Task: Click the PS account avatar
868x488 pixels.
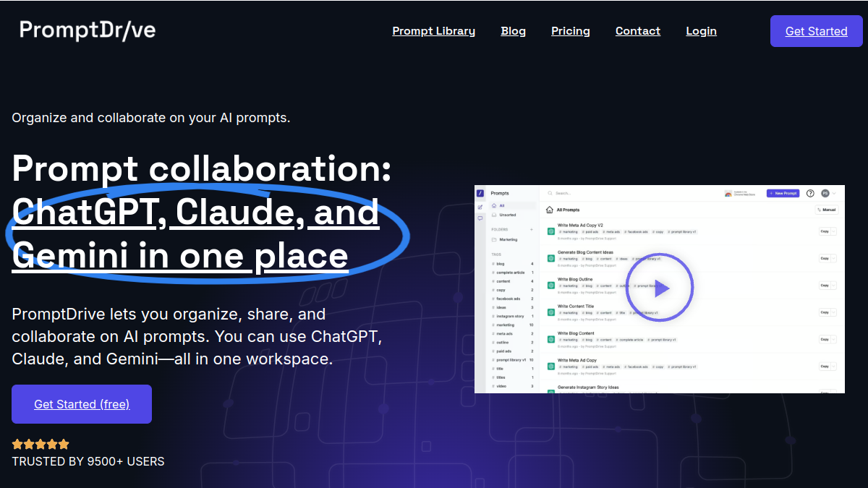Action: (825, 194)
